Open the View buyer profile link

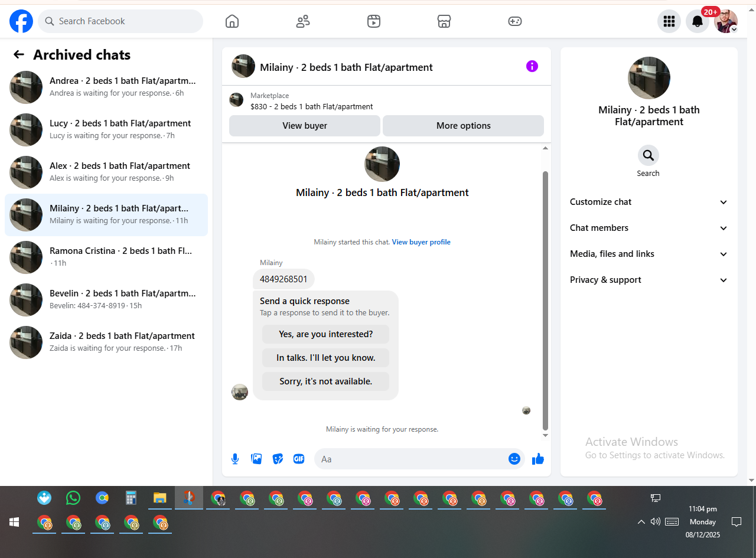coord(421,242)
